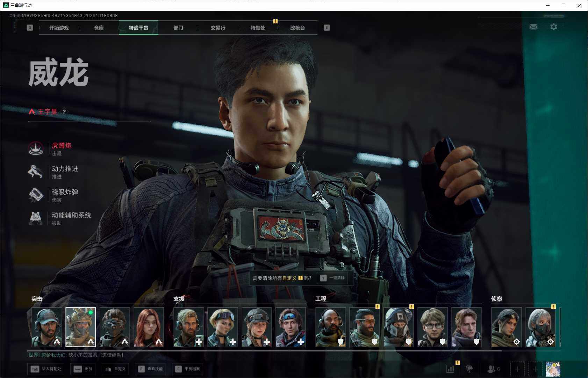
Task: Select the 工程 operator wearing glasses
Action: pos(433,327)
